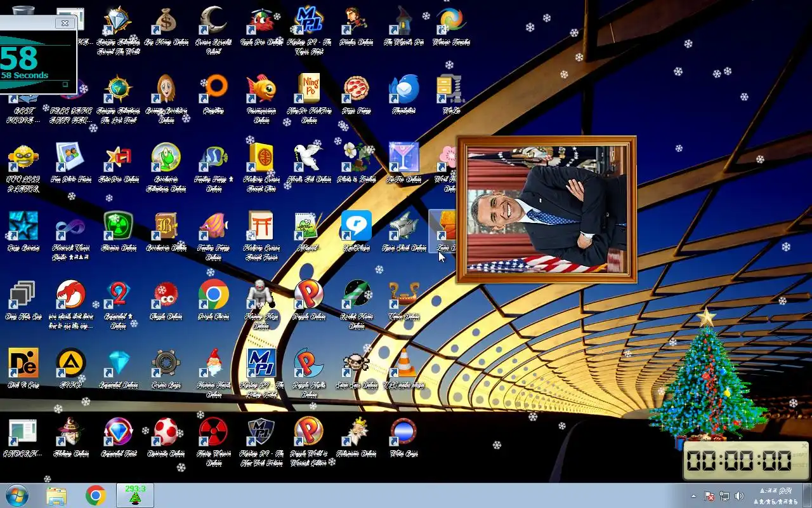Open Dynomite Deluxe spotted egg icon
812x508 pixels.
tap(166, 432)
